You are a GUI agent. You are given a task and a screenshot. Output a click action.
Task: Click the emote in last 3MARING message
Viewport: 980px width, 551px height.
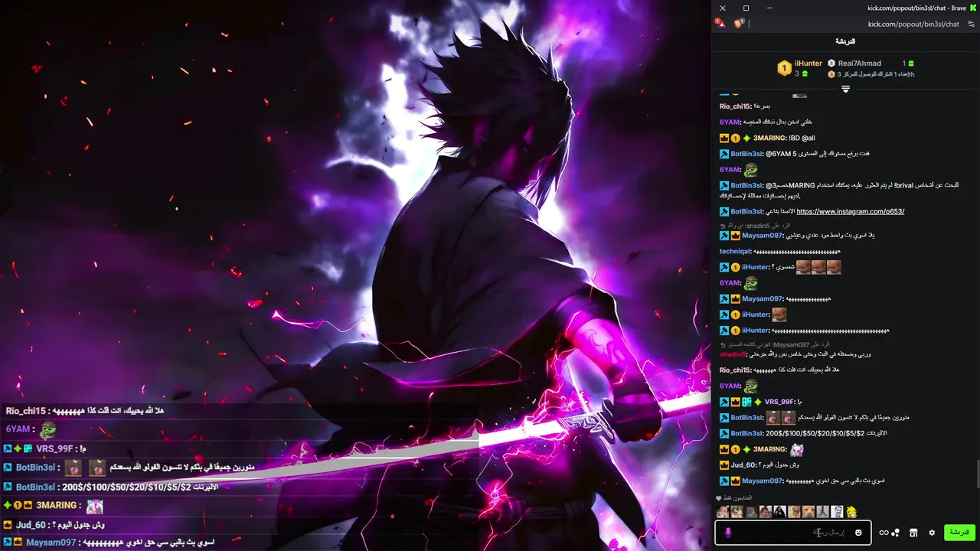[796, 450]
